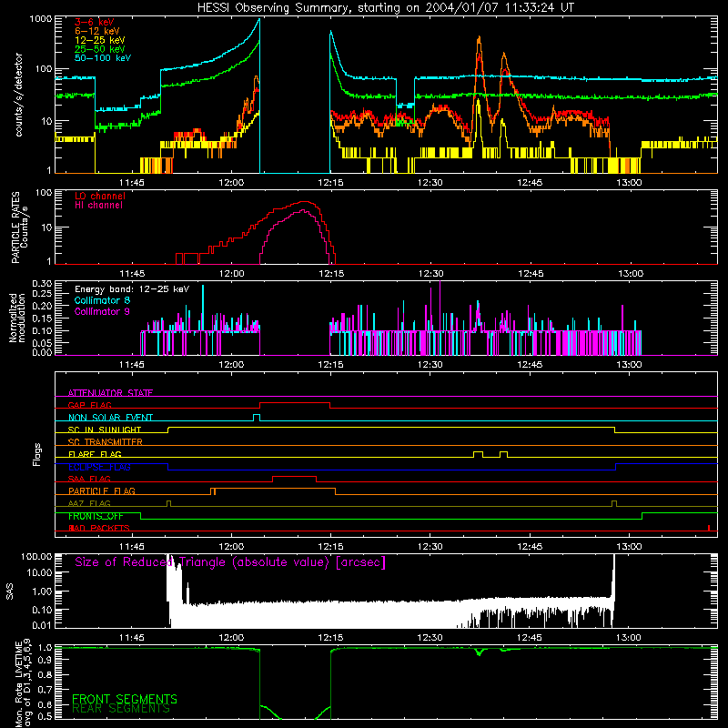
Task: Select the NON_SOLAR_EVENT flag label
Action: point(110,418)
